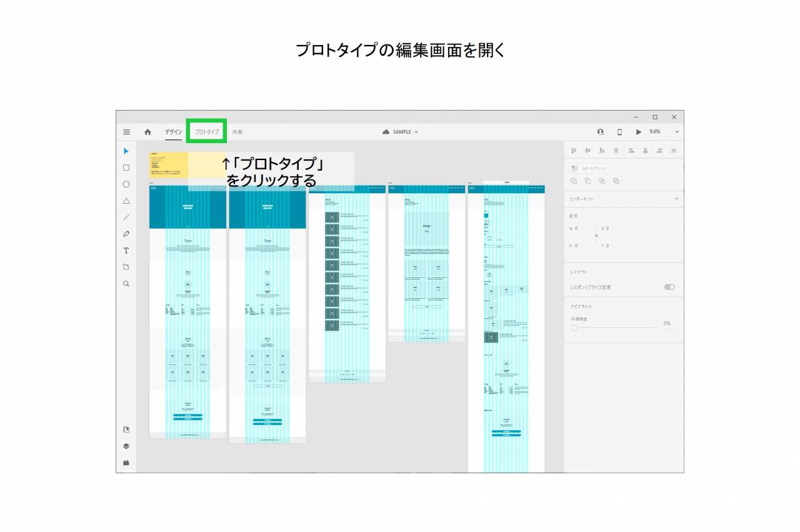Click the opacity 0% value field
Image resolution: width=800 pixels, height=532 pixels.
pos(670,324)
